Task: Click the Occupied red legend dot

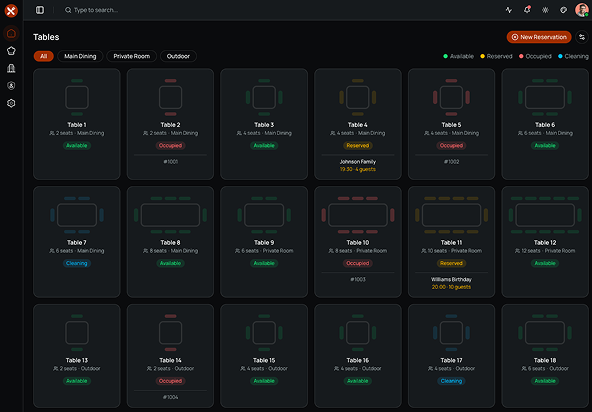Action: point(521,56)
